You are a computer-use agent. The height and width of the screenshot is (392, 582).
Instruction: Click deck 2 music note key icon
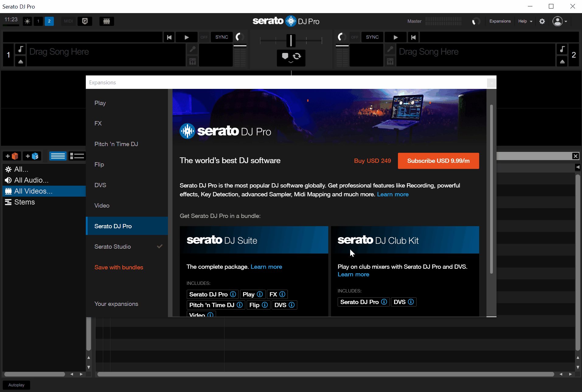(562, 49)
